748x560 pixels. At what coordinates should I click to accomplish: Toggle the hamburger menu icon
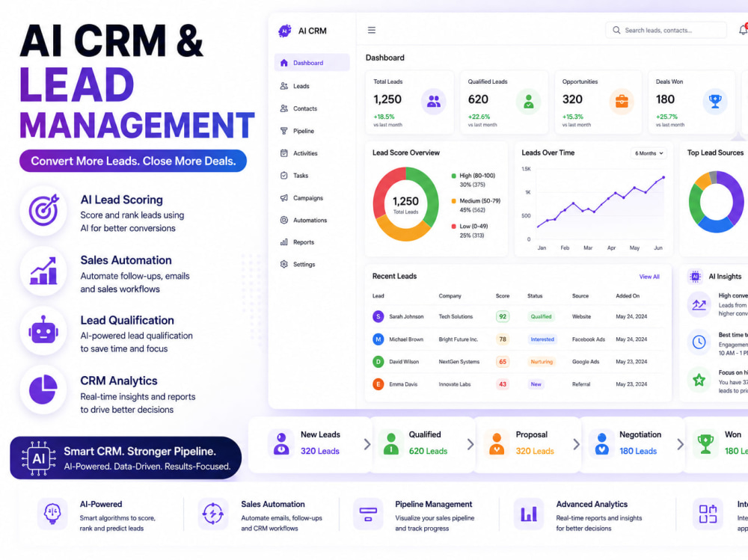coord(372,30)
